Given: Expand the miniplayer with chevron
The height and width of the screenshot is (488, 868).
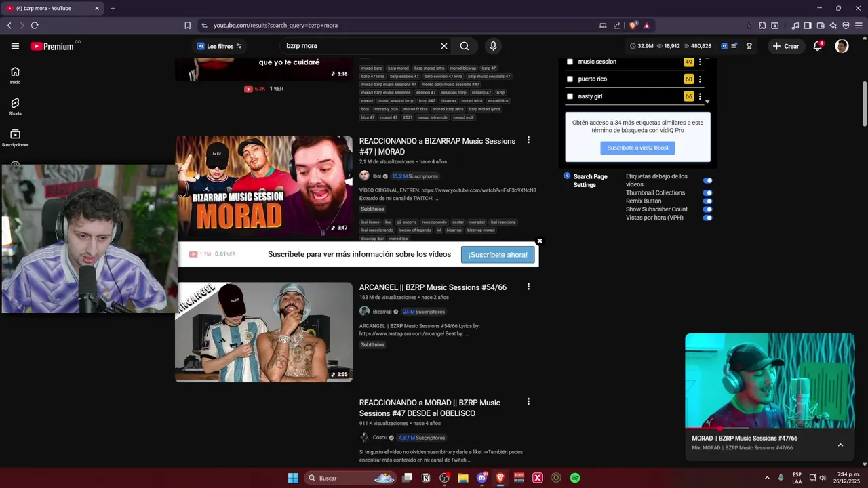Looking at the screenshot, I should click(840, 445).
